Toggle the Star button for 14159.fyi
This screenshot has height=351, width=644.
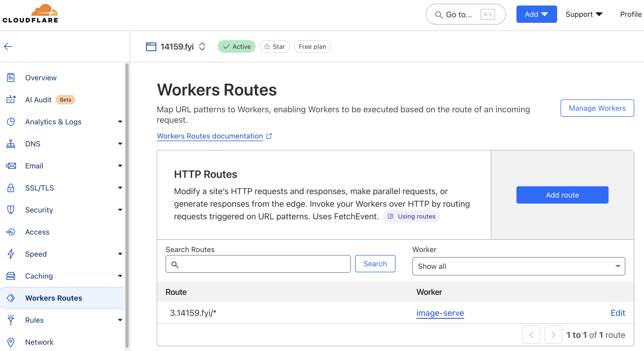pyautogui.click(x=275, y=46)
